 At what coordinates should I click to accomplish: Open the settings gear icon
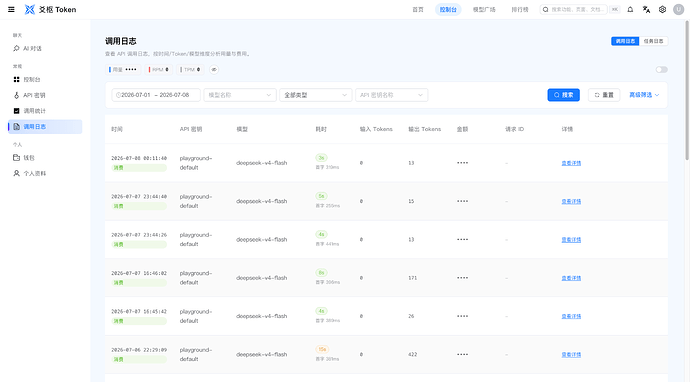(662, 9)
